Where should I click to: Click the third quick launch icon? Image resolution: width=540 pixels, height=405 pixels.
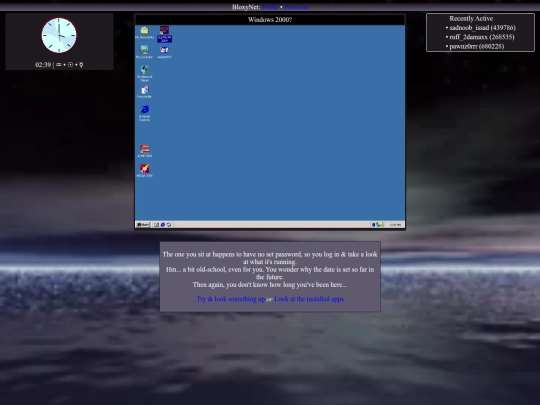click(x=169, y=225)
